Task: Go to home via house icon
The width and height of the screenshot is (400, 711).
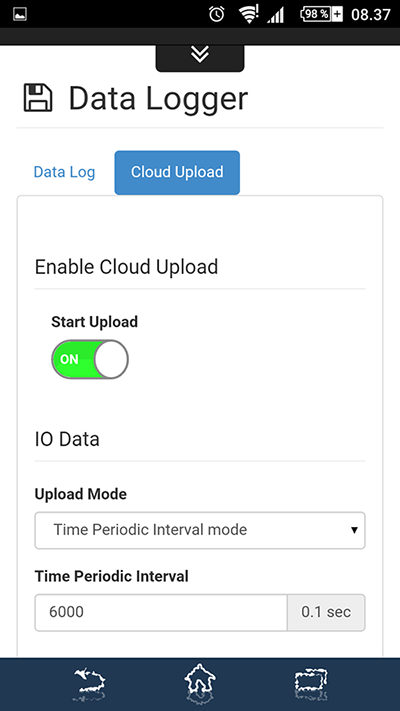Action: click(200, 683)
